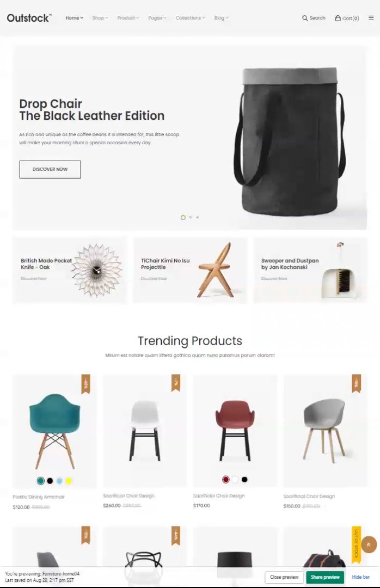The image size is (380, 588).
Task: Click the Share preview button
Action: tap(325, 577)
